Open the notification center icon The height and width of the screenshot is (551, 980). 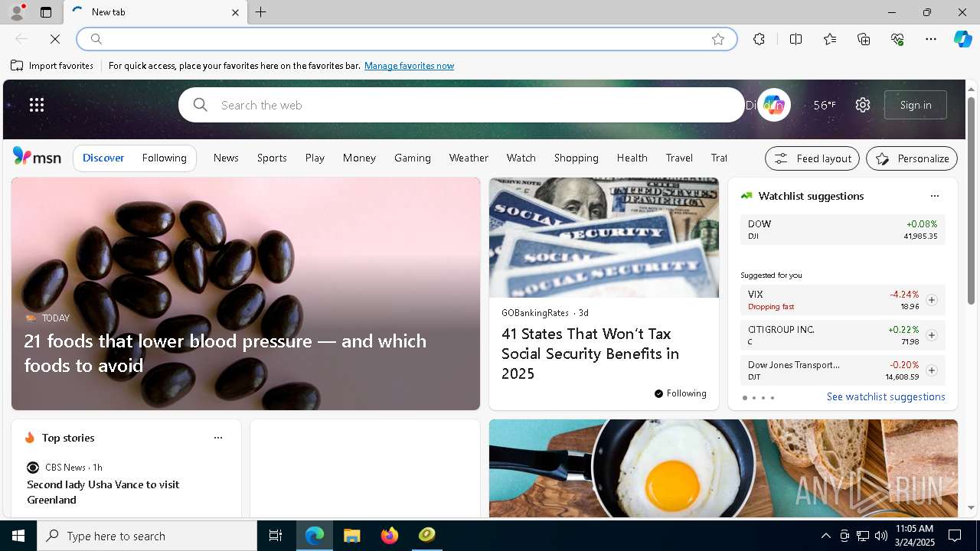(x=955, y=536)
